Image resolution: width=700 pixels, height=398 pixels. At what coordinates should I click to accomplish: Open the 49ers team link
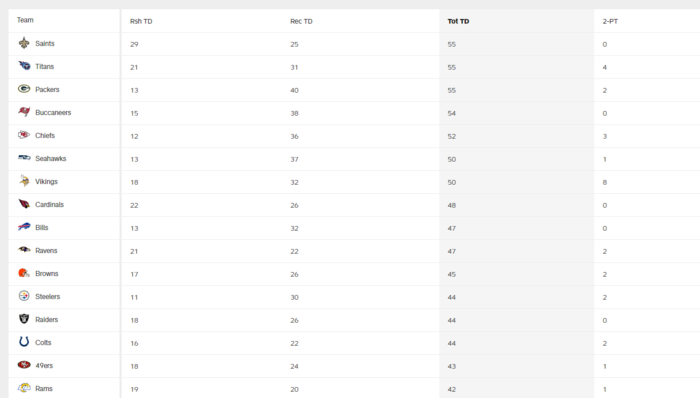point(44,365)
